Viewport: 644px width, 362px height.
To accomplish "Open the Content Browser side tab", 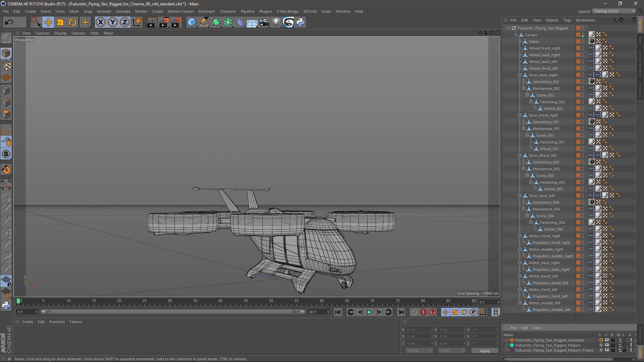I will [640, 63].
